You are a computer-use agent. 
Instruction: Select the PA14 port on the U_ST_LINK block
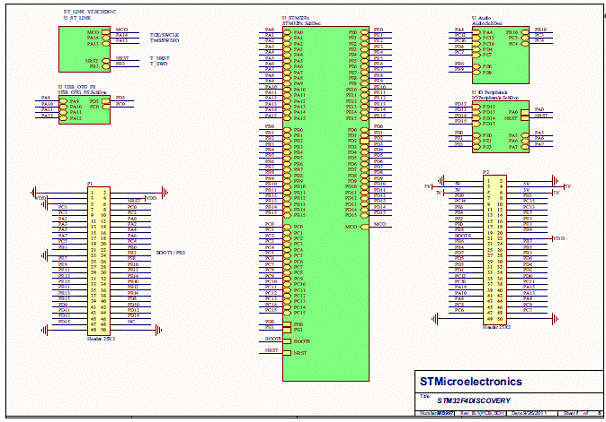[x=105, y=38]
